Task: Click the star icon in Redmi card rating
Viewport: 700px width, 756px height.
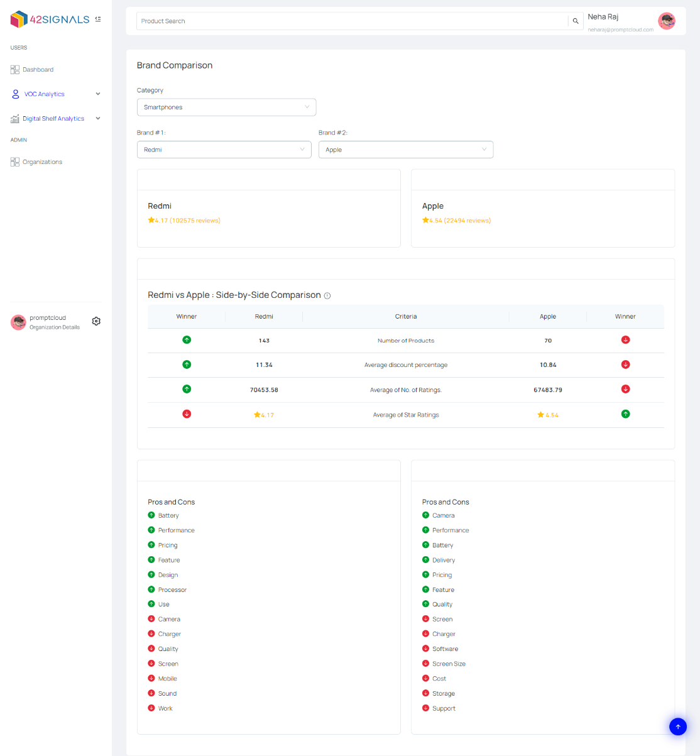Action: point(151,220)
